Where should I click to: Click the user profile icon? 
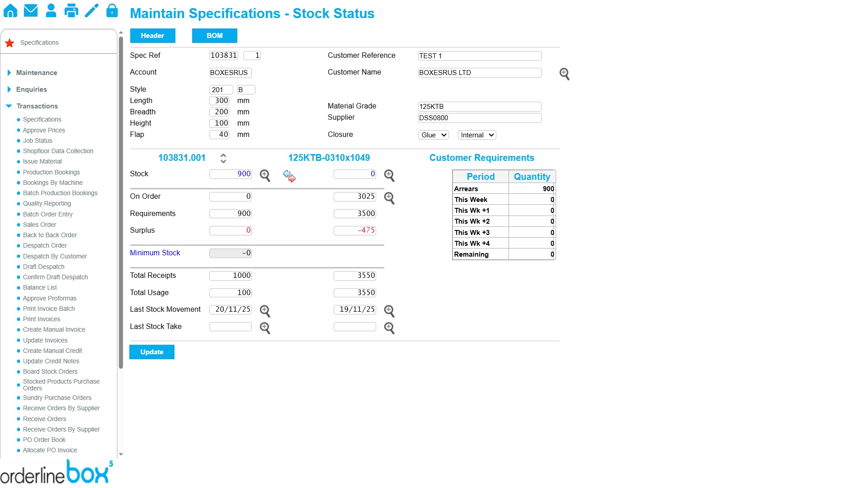(51, 10)
